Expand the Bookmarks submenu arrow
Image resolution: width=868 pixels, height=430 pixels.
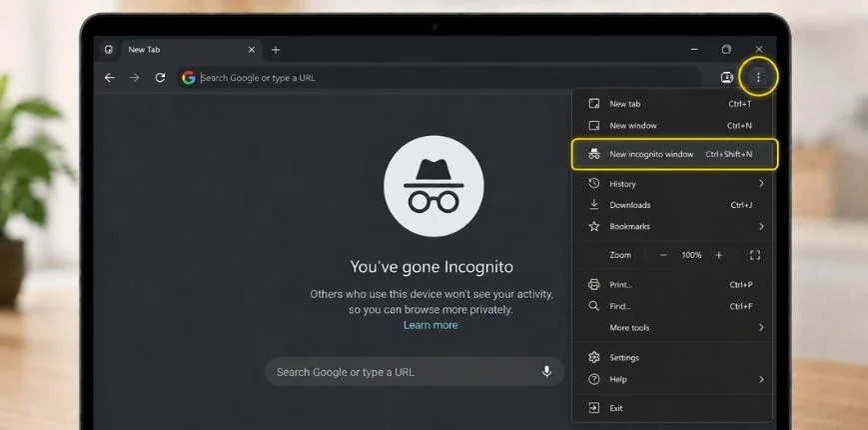click(x=761, y=226)
